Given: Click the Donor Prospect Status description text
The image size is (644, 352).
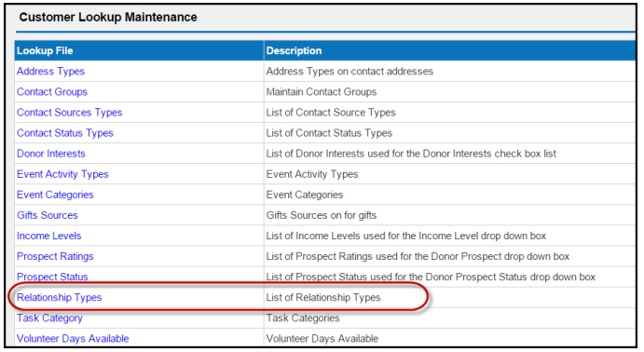Looking at the screenshot, I should click(431, 277).
